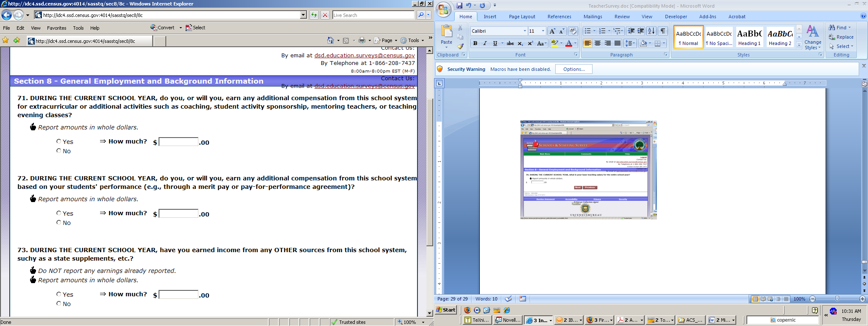Click the Clear Formatting icon

coord(573,31)
